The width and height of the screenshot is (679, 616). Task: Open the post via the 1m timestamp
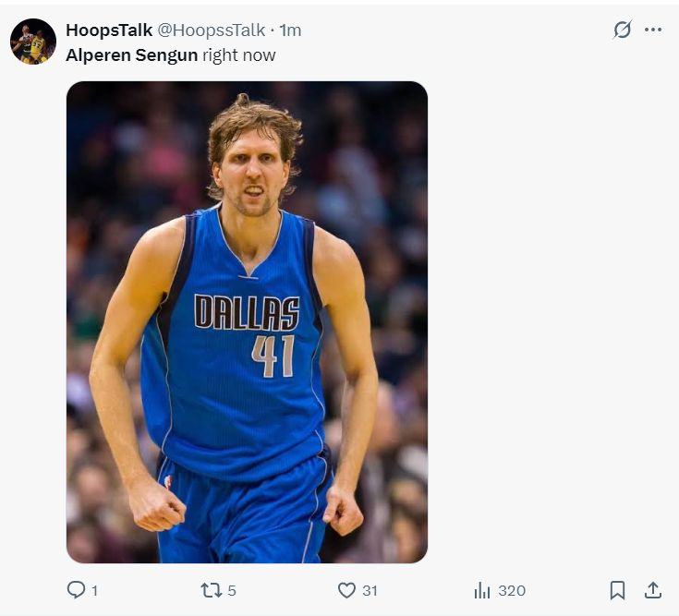pos(291,30)
